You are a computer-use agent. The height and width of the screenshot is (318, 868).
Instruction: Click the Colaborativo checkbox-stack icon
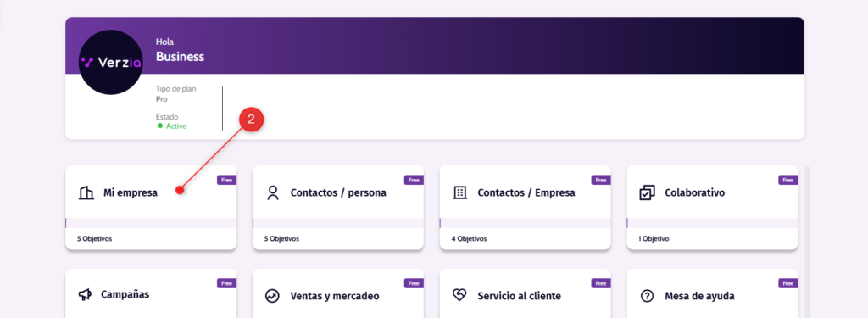(x=647, y=192)
